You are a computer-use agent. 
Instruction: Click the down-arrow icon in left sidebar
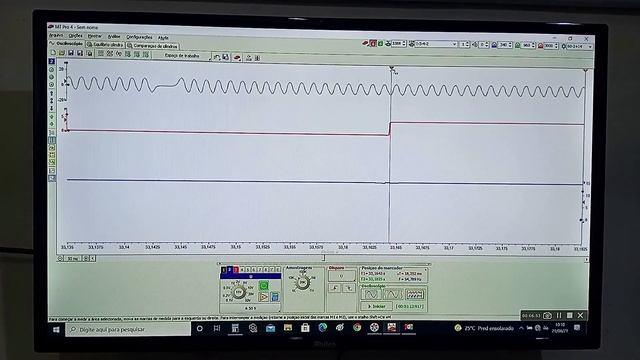51,108
